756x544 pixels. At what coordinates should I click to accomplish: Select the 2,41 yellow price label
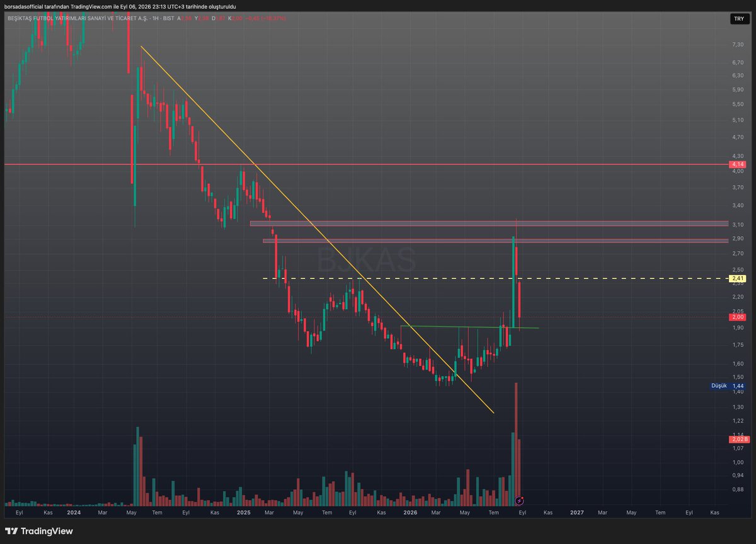(x=738, y=278)
